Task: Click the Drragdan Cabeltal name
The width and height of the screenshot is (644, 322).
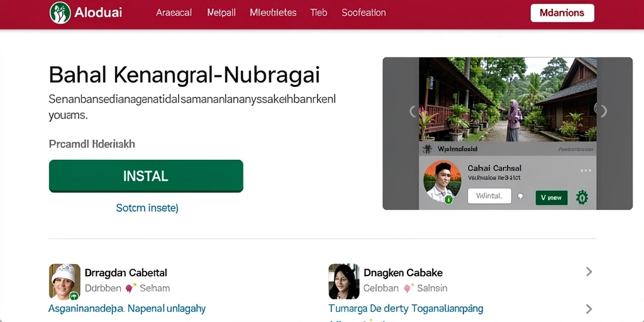Action: (126, 273)
